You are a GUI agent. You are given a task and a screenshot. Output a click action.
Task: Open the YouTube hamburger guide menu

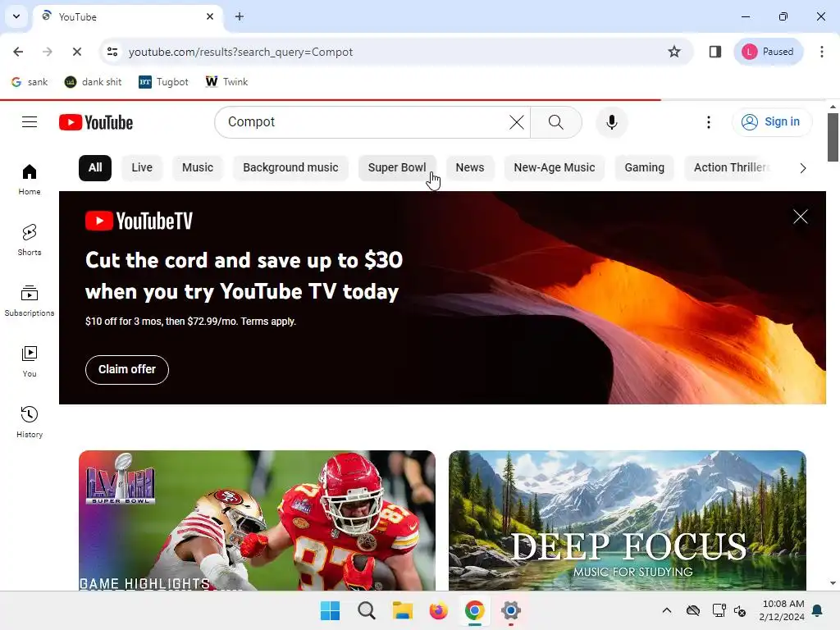(30, 122)
